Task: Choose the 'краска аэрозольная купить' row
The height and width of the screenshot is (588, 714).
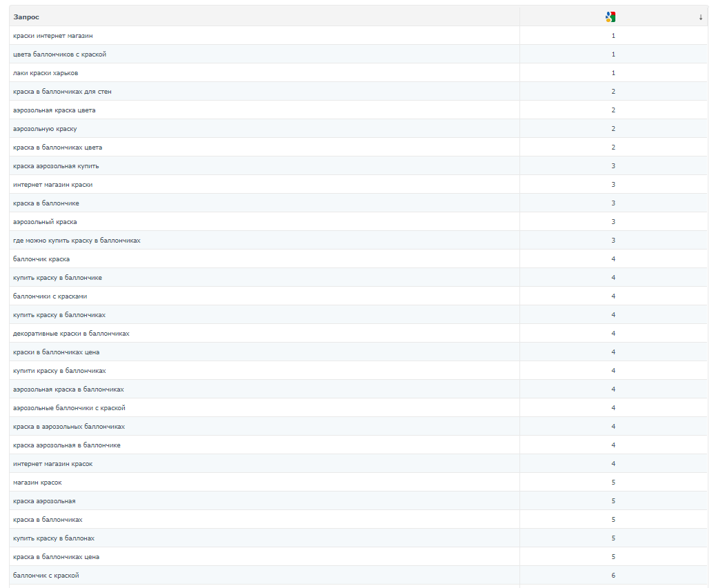Action: pyautogui.click(x=358, y=166)
